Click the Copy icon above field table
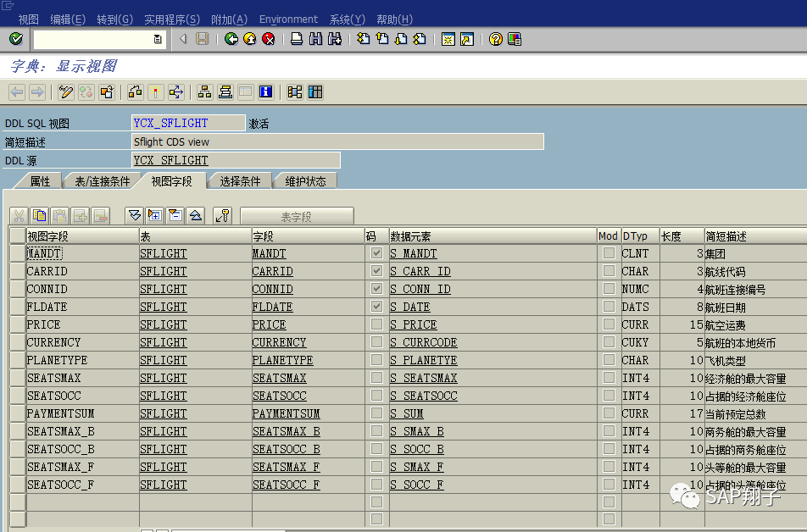This screenshot has width=807, height=532. click(39, 215)
